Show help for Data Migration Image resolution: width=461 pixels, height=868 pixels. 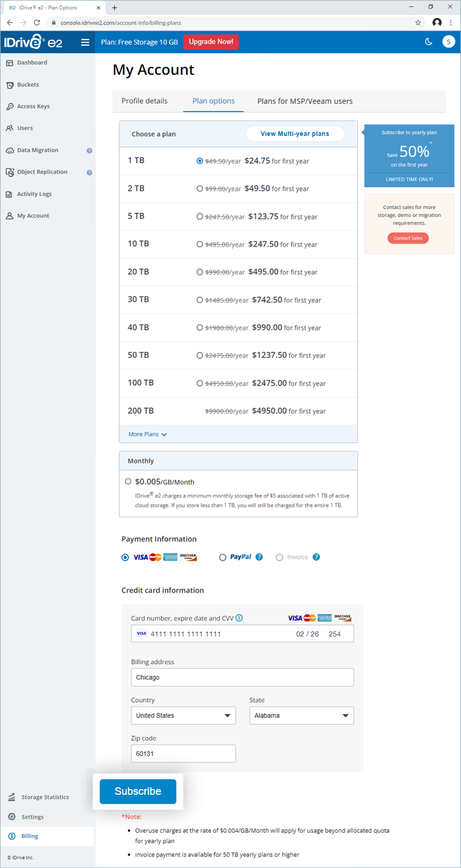point(89,150)
